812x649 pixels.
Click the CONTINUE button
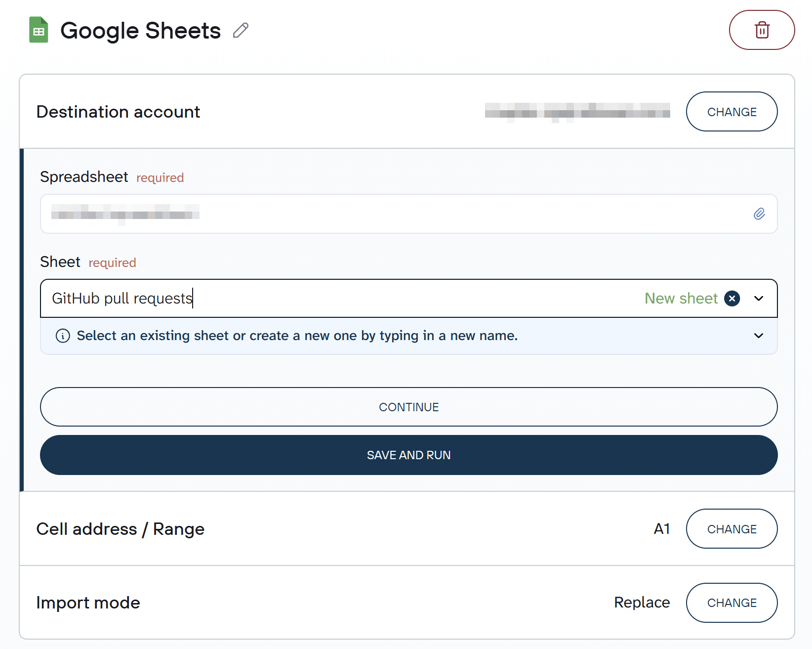(x=408, y=407)
